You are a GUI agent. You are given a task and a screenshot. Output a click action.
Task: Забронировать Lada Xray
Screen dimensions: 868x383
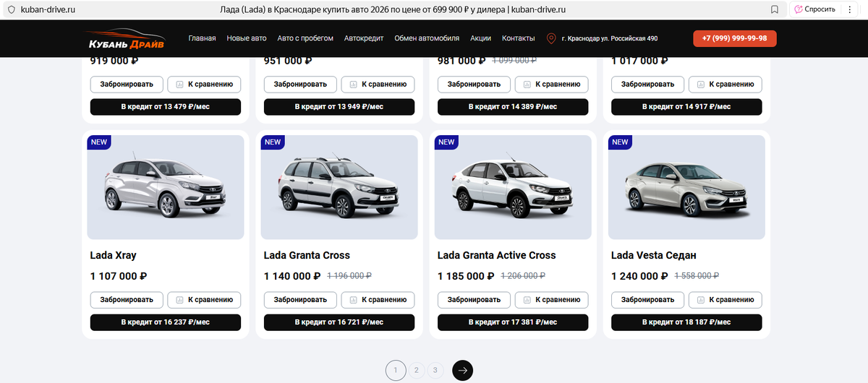127,299
